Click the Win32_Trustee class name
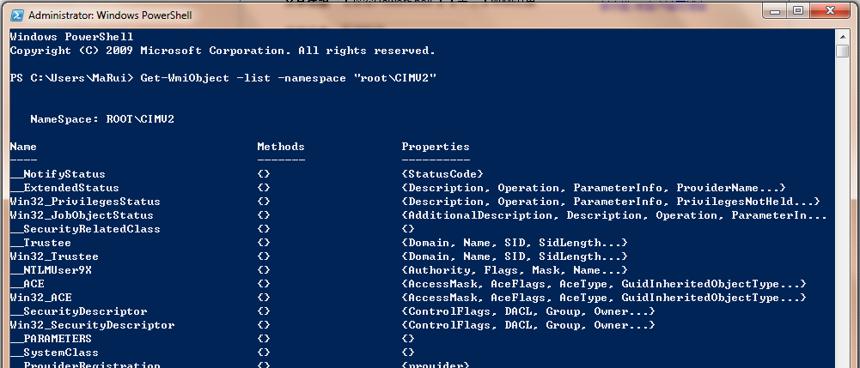Screen dimensions: 860x368 pyautogui.click(x=54, y=256)
